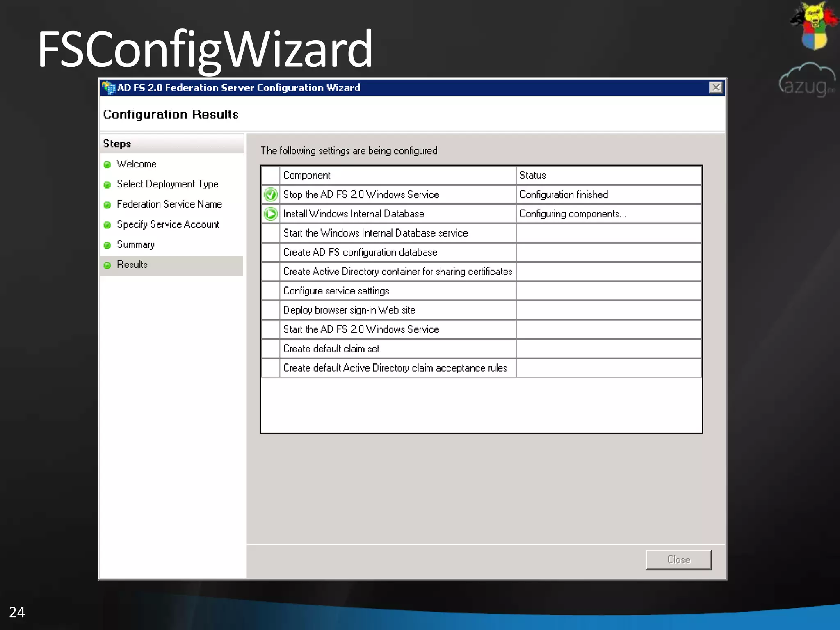This screenshot has height=630, width=840.
Task: Click the green bullet beside Specify Service Account
Action: [107, 225]
